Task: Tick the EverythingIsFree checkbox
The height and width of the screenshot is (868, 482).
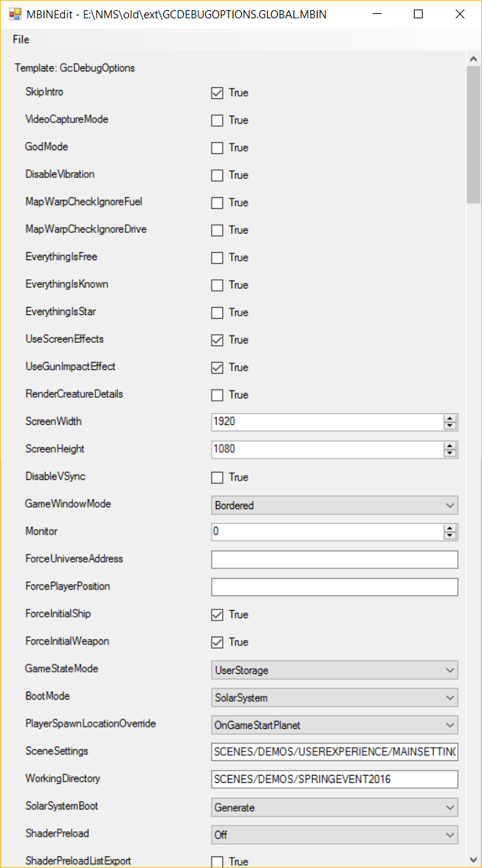Action: 217,257
